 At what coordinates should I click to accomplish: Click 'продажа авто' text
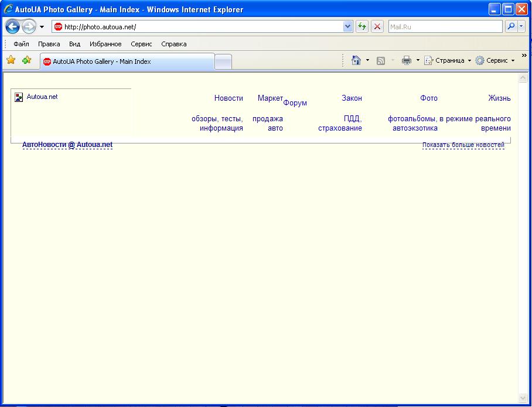coord(268,124)
